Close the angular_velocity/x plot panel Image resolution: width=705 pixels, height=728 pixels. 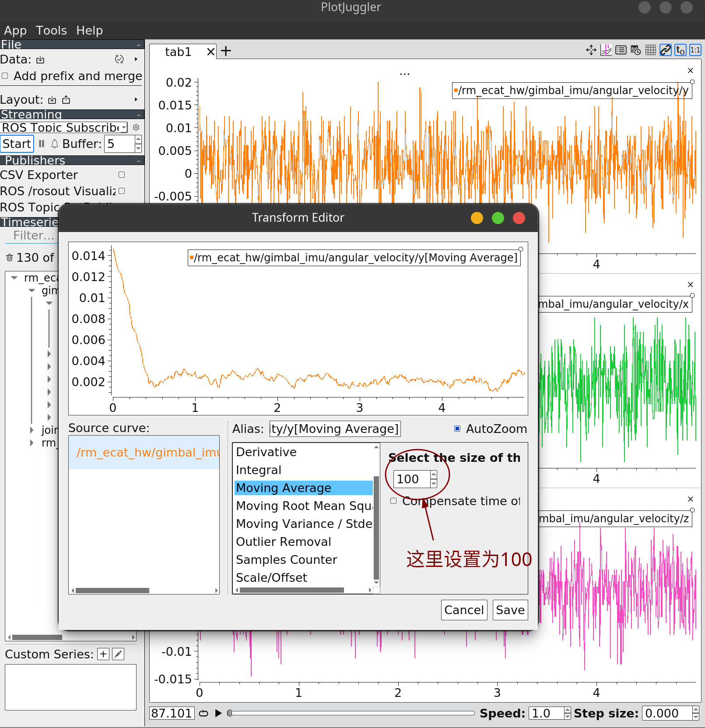coord(691,285)
